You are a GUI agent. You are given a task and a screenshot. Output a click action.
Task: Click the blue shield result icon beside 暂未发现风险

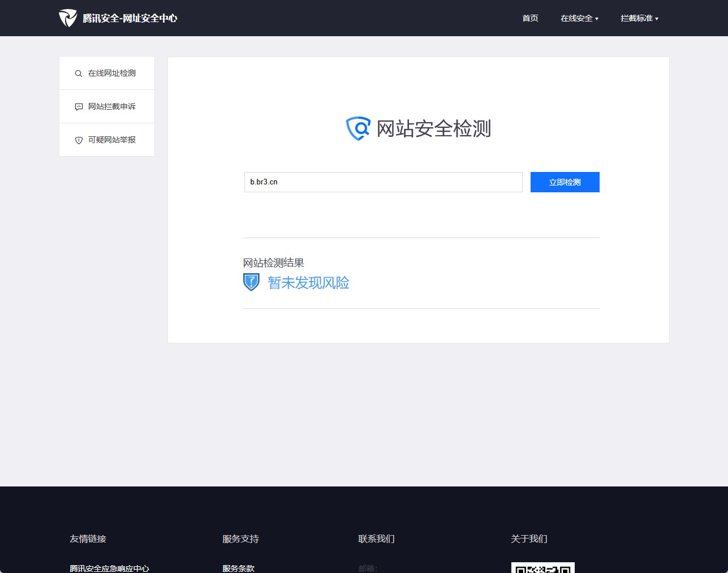(x=251, y=282)
